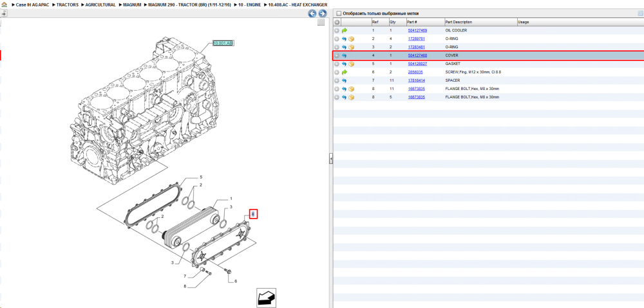Click package icon on FLANGE BOLT qty 5 row
644x308 pixels.
coord(351,98)
